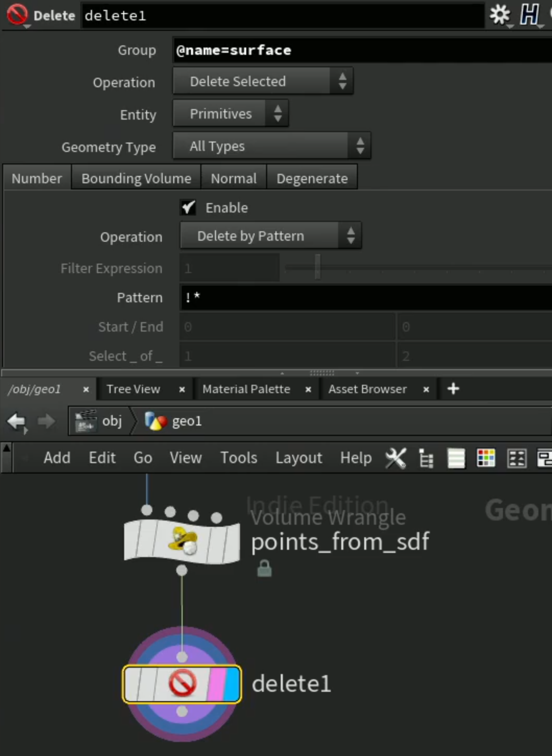Open network editor wrench tools icon
Screen dimensions: 552x756
tap(395, 458)
